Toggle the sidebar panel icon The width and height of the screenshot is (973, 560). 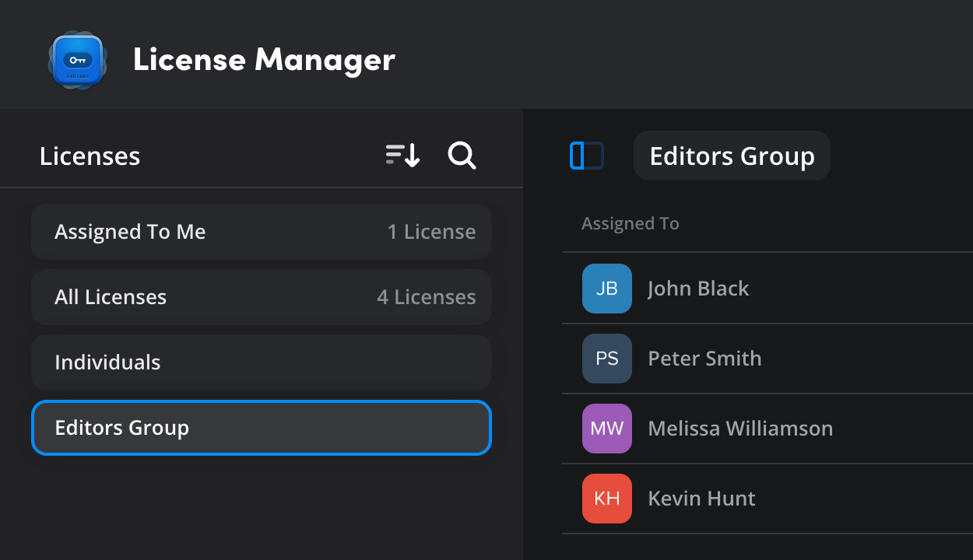coord(587,156)
